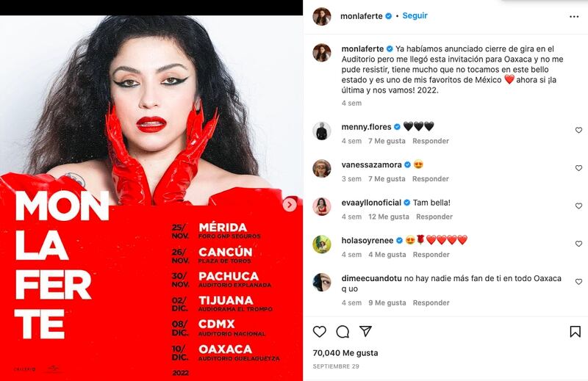
Task: Open dimeecuandotu username link
Action: coord(371,278)
